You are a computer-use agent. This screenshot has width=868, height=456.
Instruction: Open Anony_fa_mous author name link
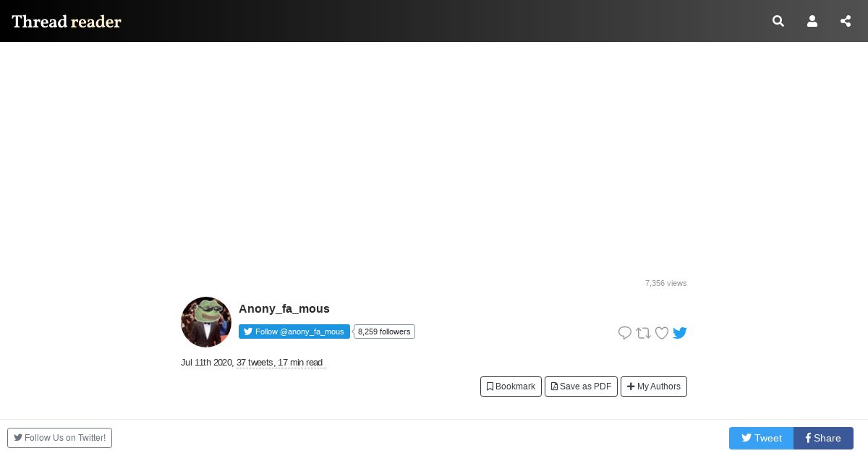point(284,308)
